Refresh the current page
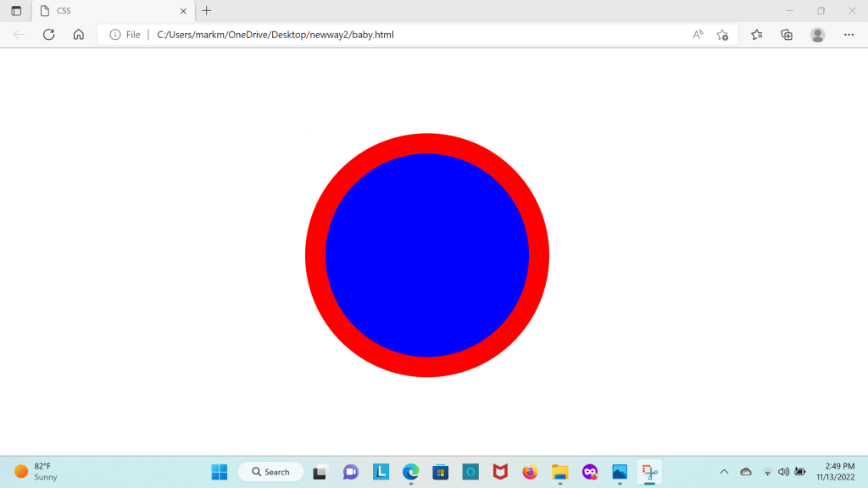The height and width of the screenshot is (488, 868). [x=48, y=35]
